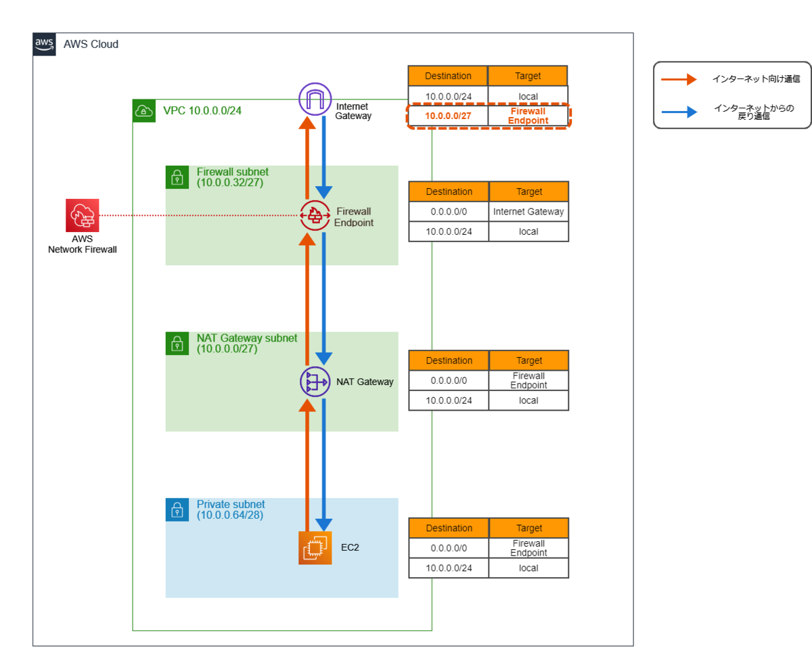Screen dimensions: 812x665
Task: Click the Private subnet lock icon
Action: click(177, 509)
